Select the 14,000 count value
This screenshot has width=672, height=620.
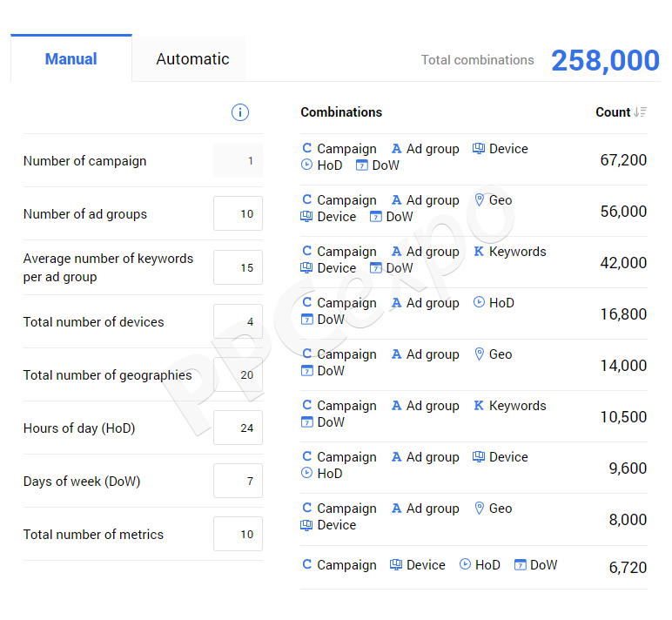tap(623, 366)
